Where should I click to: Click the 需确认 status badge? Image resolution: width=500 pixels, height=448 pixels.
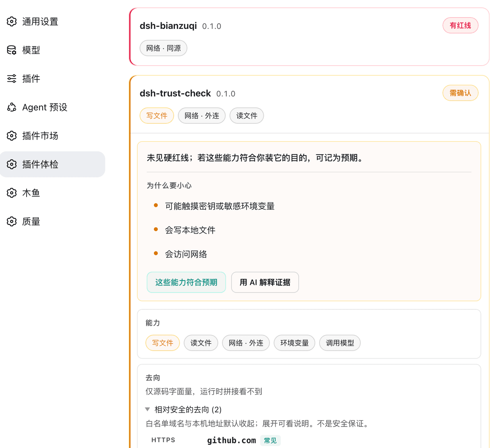coord(460,93)
